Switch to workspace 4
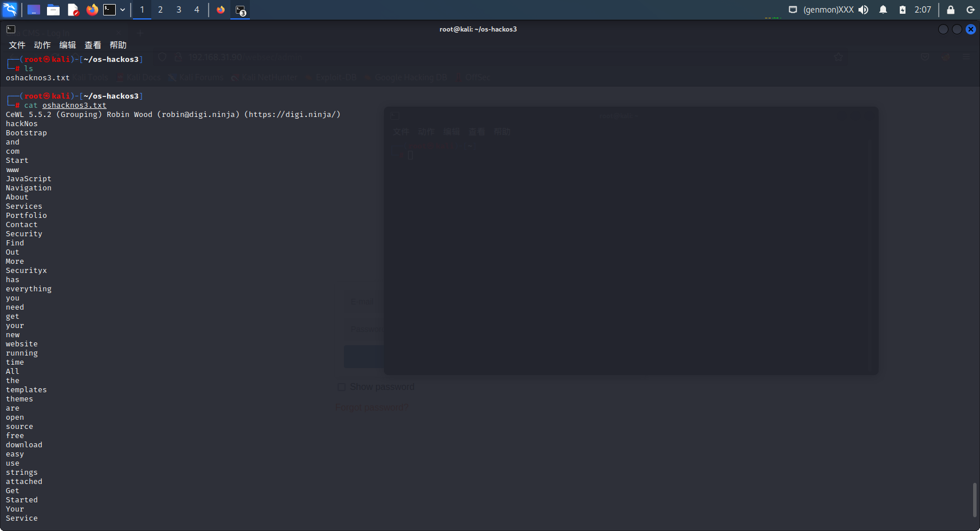 coord(197,10)
